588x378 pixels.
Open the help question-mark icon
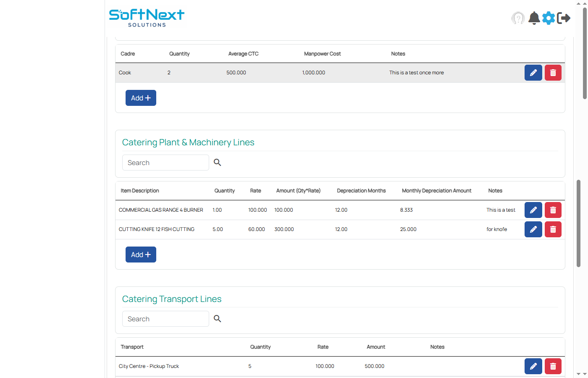point(518,18)
